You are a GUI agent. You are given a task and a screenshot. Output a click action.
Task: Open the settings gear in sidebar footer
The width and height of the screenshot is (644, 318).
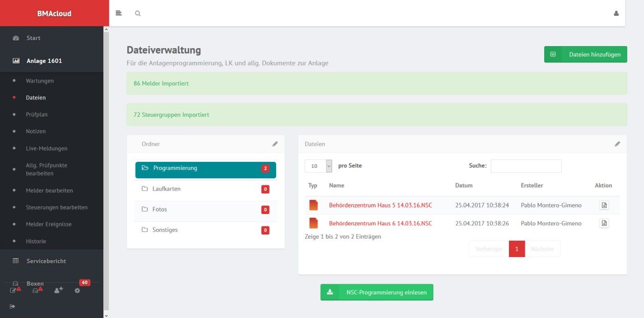[x=77, y=290]
